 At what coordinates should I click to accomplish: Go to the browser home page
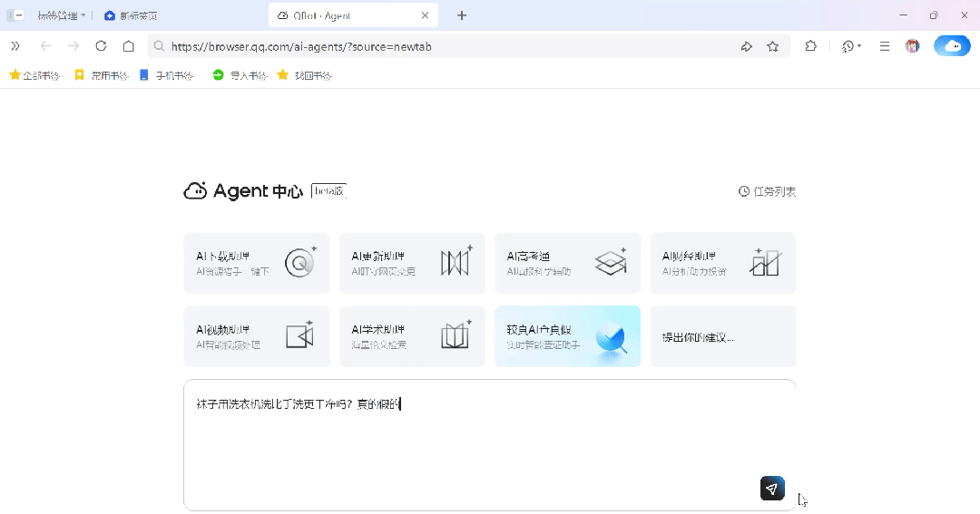[129, 46]
